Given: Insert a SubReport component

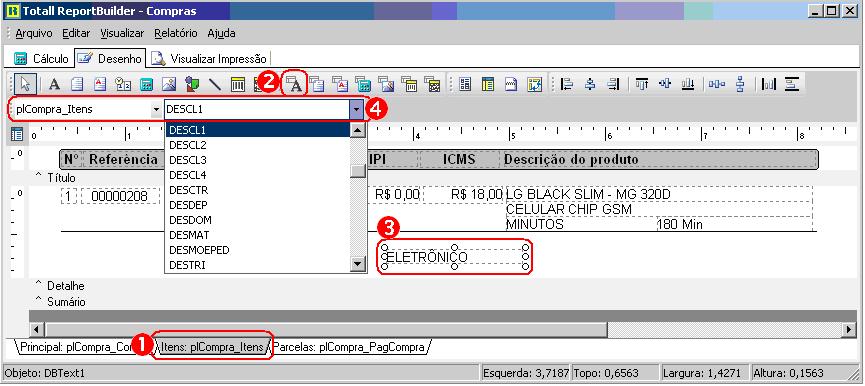Looking at the screenshot, I should tap(488, 84).
